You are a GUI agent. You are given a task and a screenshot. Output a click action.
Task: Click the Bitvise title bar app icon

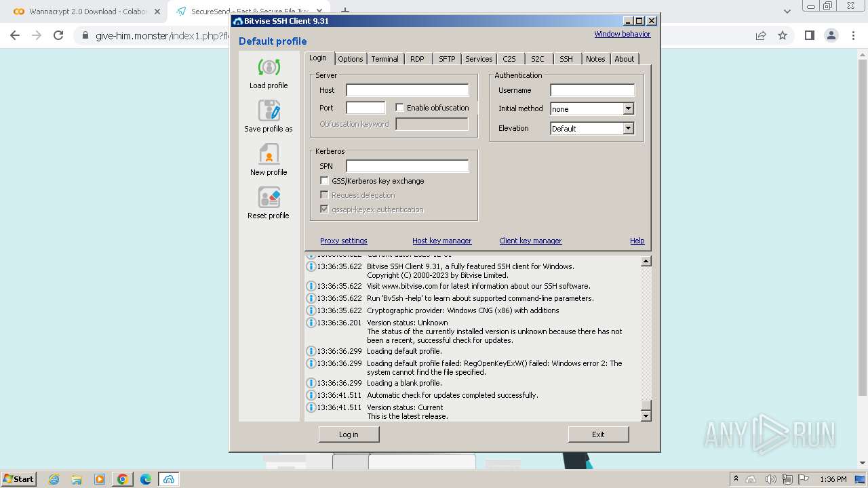tap(238, 21)
